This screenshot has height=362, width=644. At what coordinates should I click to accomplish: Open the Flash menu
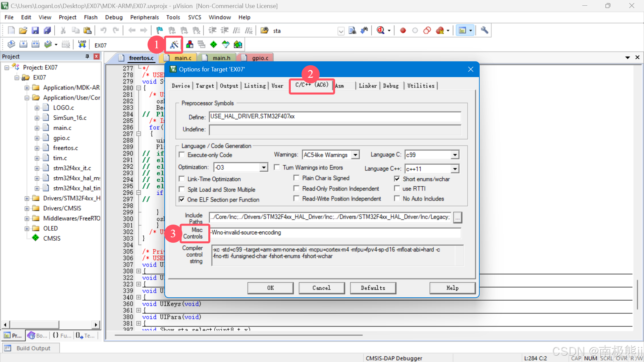91,17
